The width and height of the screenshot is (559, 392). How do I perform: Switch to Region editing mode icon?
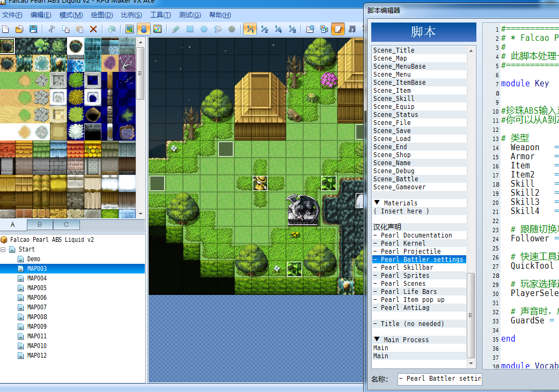pyautogui.click(x=158, y=29)
